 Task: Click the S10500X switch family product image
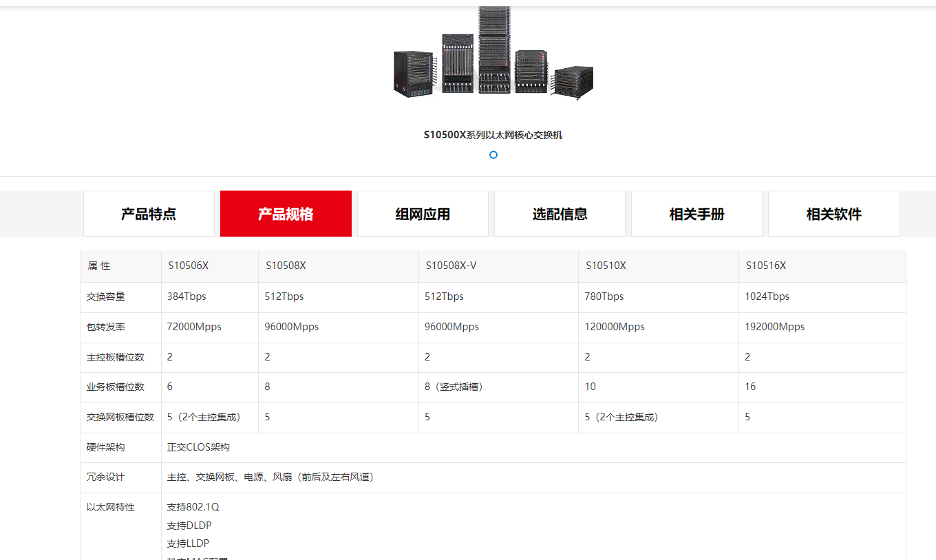pos(493,54)
